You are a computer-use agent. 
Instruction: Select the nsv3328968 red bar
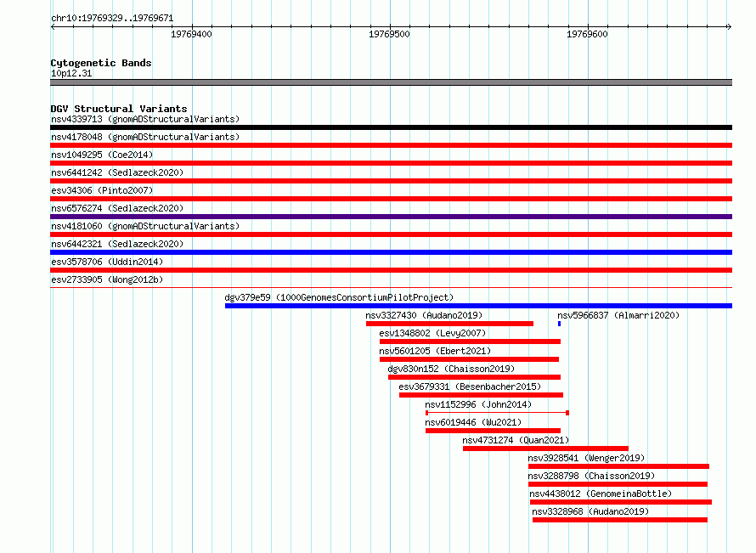point(620,520)
